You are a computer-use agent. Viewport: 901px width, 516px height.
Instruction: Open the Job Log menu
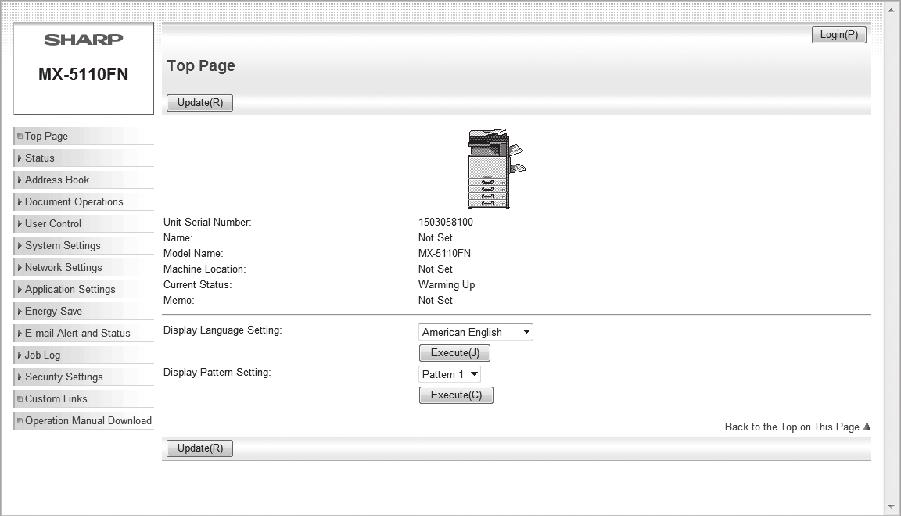[x=83, y=355]
